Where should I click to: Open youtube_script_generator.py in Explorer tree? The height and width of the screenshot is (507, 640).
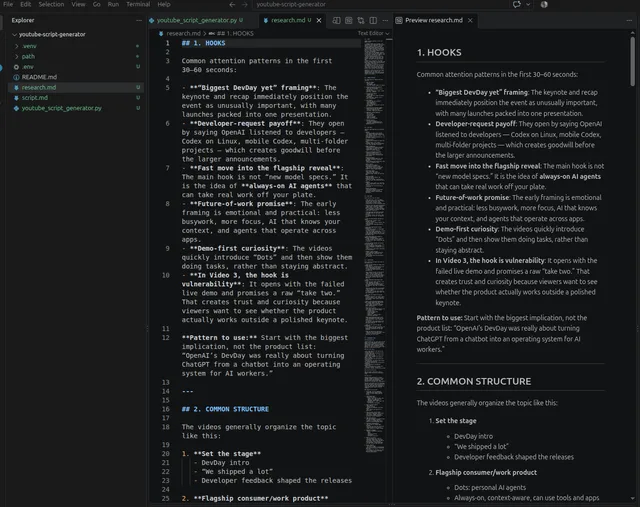click(76, 108)
